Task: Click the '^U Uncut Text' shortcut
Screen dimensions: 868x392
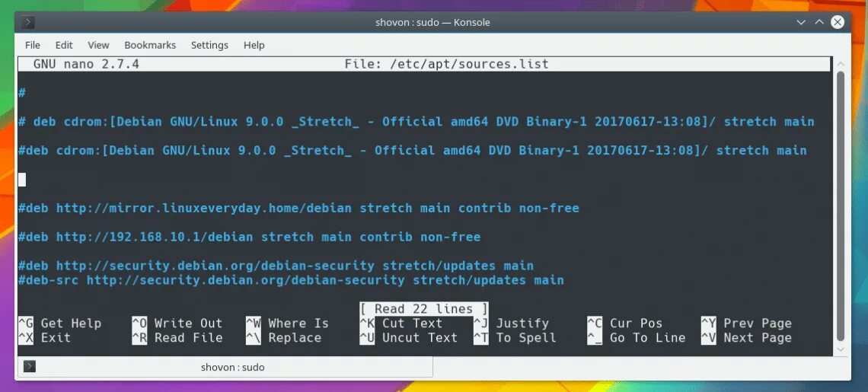Action: [409, 338]
